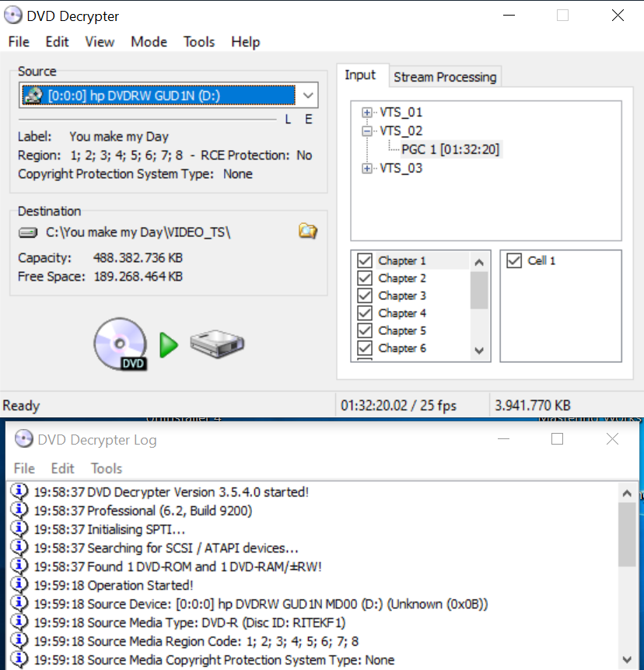Click info icon beside 'Professional (6.2, Build 9200)' entry
Viewport: 644px width, 670px height.
tap(19, 510)
